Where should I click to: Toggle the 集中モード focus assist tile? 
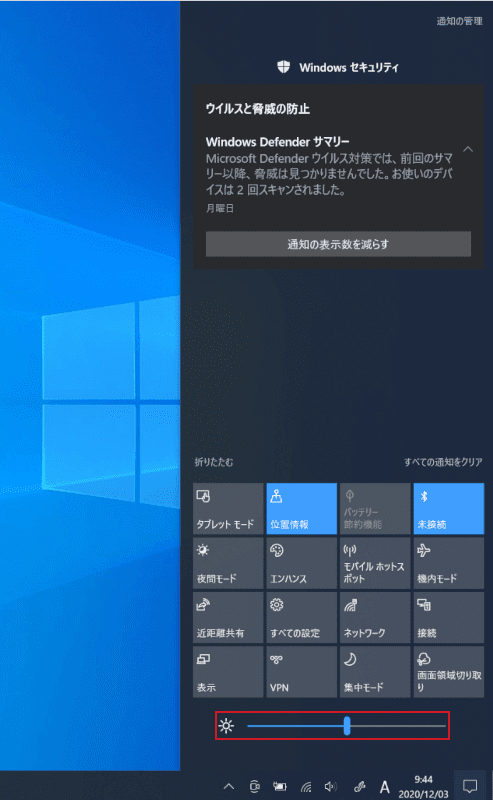click(375, 672)
